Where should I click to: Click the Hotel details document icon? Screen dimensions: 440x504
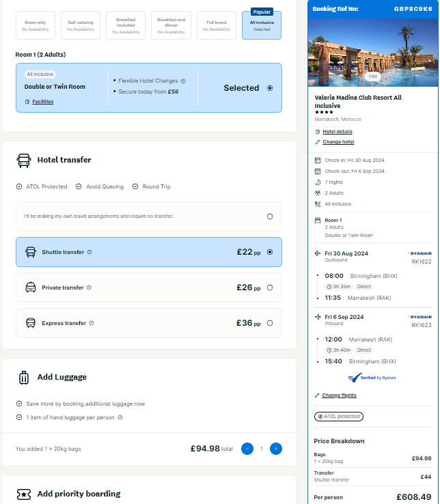tap(318, 132)
